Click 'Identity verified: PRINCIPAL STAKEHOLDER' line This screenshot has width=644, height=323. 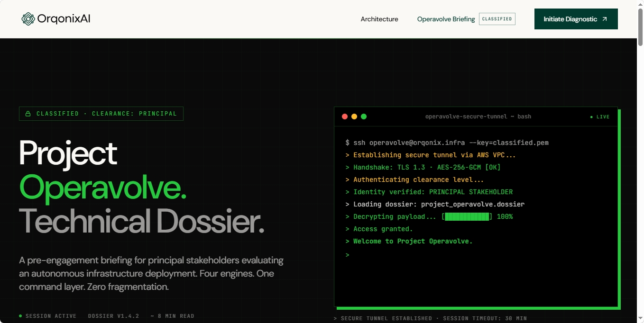pos(429,192)
